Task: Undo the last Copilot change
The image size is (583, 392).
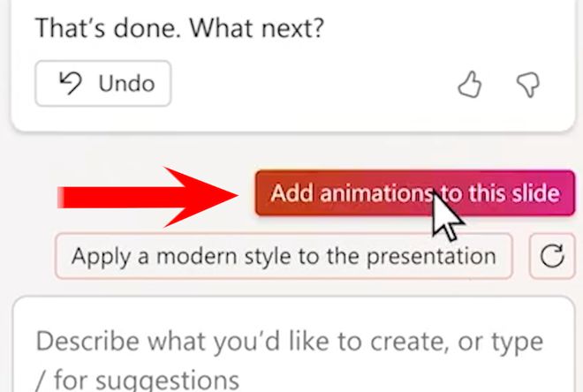Action: click(x=103, y=84)
